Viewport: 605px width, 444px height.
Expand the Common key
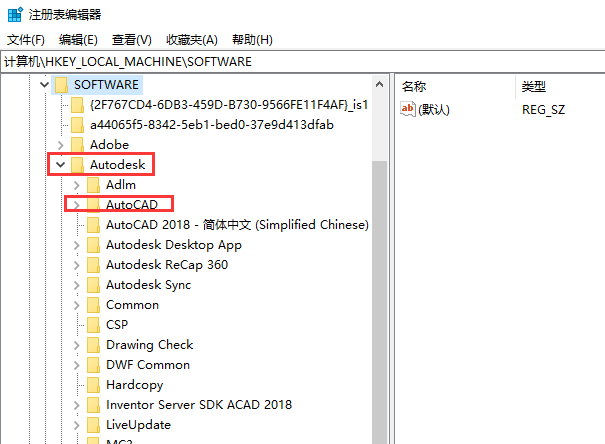76,305
